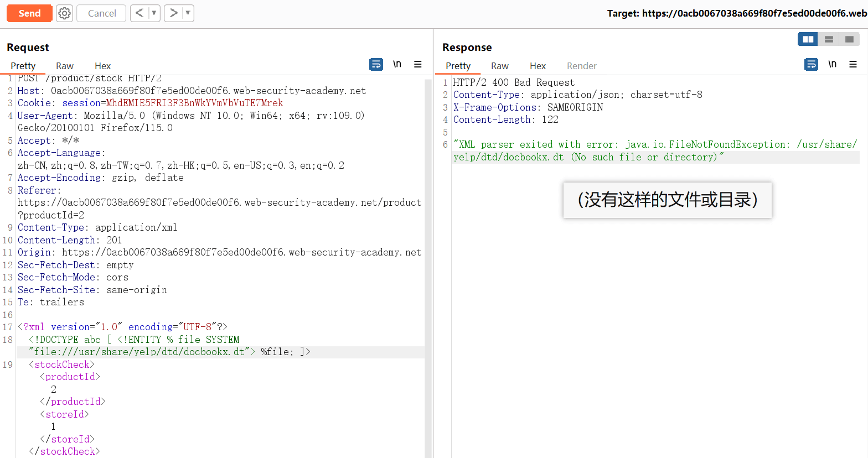The image size is (868, 458).
Task: Click the Chinese translation tooltip
Action: point(668,200)
